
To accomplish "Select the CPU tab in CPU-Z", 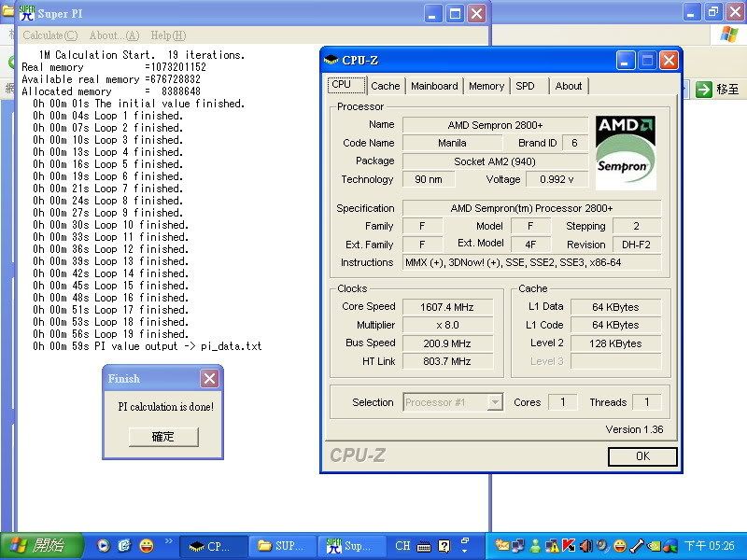I will pos(346,85).
